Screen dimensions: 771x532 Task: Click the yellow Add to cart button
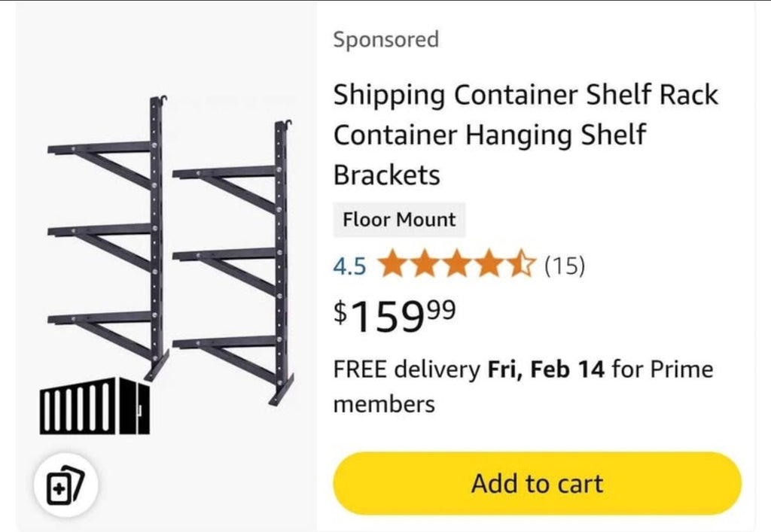pyautogui.click(x=537, y=483)
